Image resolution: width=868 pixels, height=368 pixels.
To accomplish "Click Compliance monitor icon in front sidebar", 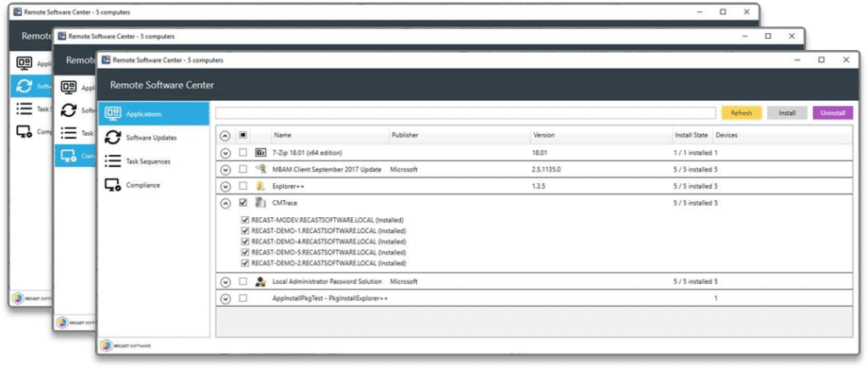I will pos(113,185).
